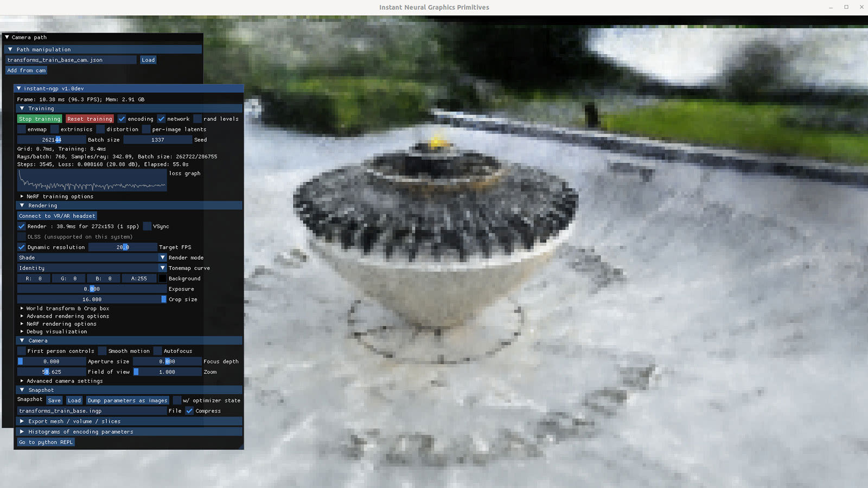Click Add from cam
868x488 pixels.
pyautogui.click(x=26, y=70)
